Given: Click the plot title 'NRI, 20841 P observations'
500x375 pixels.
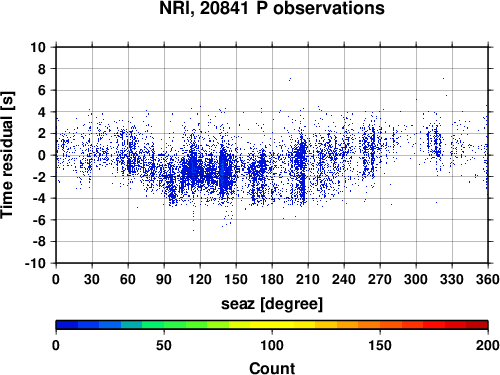Looking at the screenshot, I should coord(272,8).
